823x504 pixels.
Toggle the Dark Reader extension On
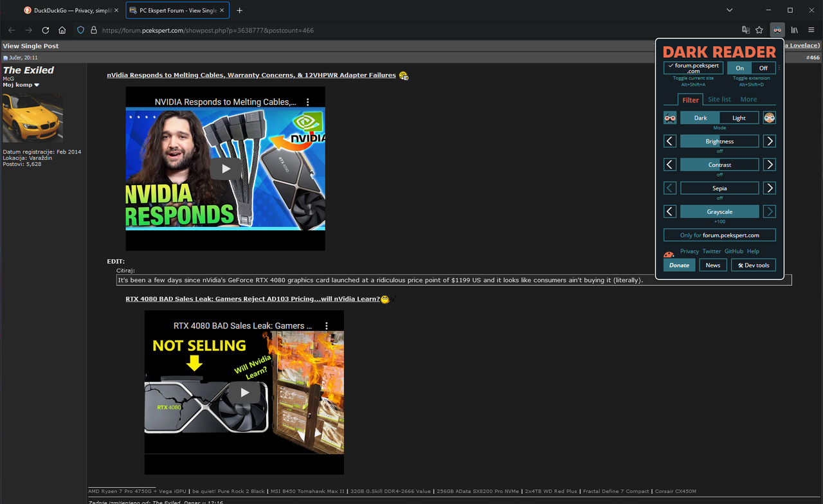739,67
